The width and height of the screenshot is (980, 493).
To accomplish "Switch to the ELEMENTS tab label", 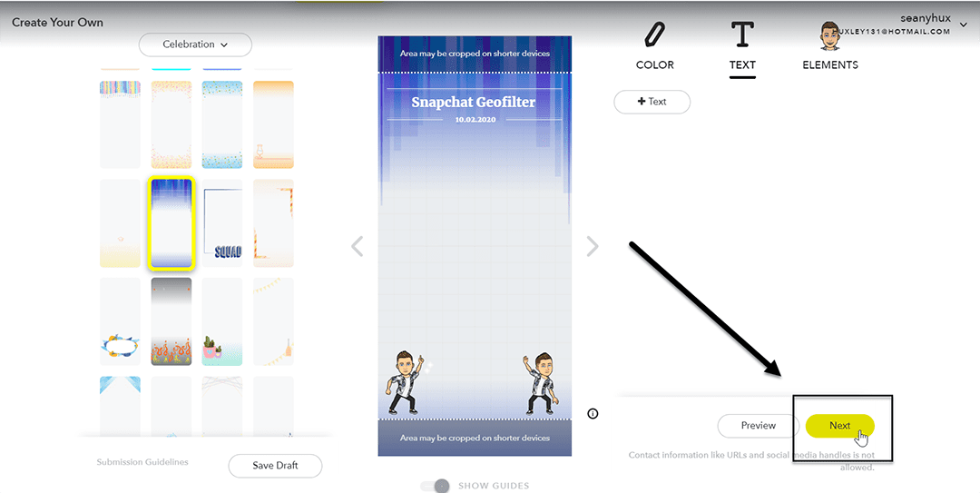I will pyautogui.click(x=830, y=65).
